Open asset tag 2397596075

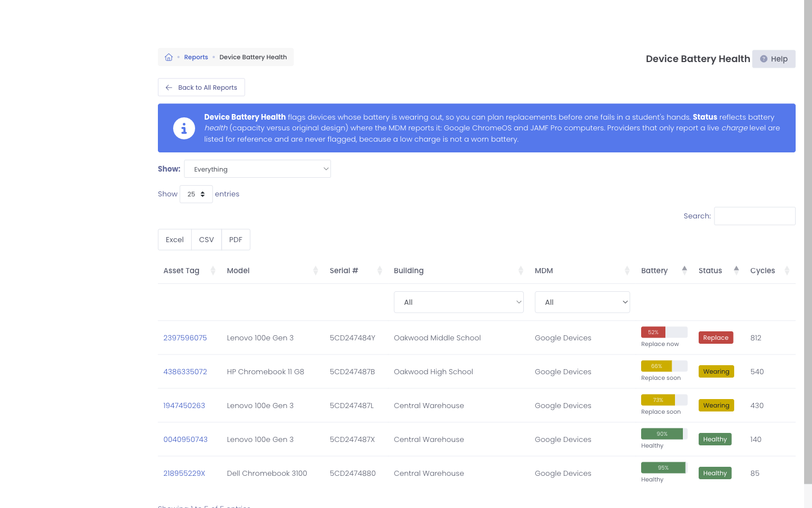pos(185,338)
